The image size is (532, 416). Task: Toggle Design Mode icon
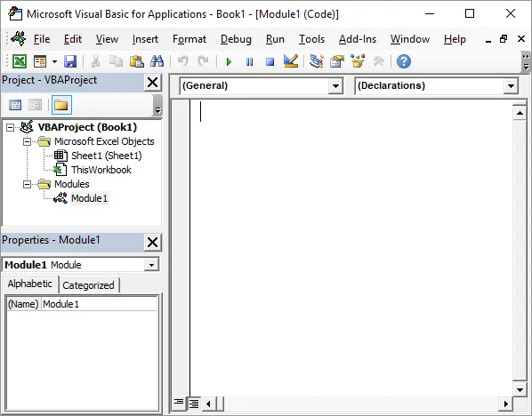291,61
